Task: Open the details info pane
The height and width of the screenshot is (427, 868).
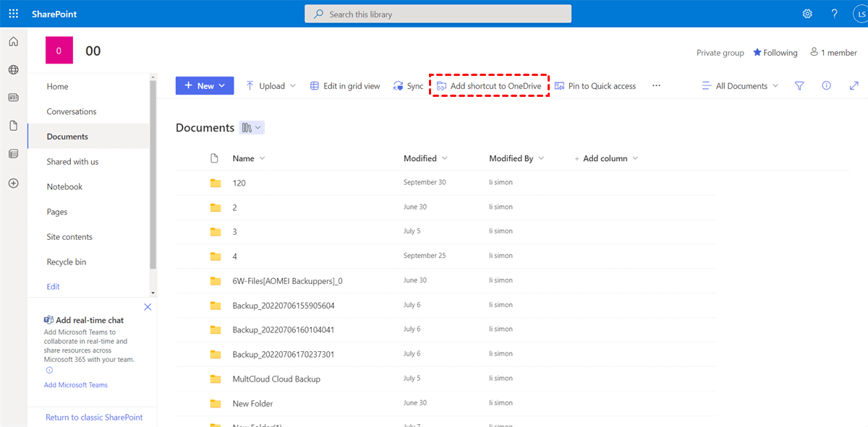Action: point(826,85)
